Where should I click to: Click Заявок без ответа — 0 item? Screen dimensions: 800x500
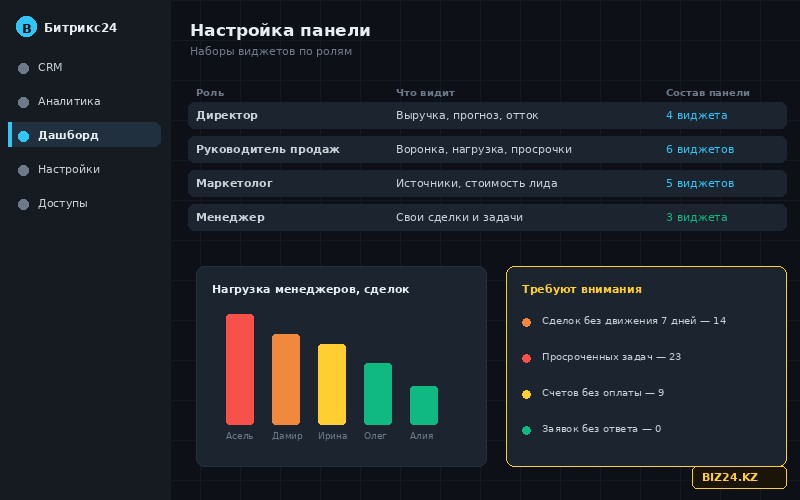[601, 429]
